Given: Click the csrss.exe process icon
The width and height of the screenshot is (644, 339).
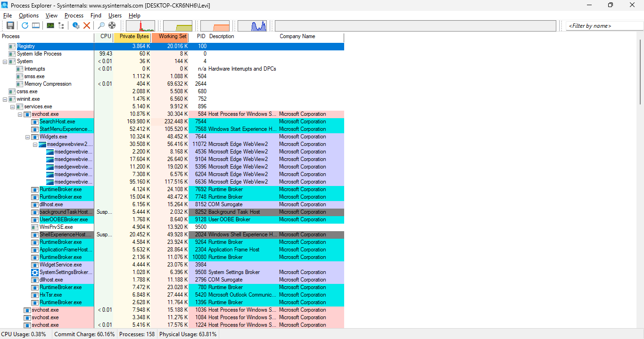Looking at the screenshot, I should coord(12,91).
